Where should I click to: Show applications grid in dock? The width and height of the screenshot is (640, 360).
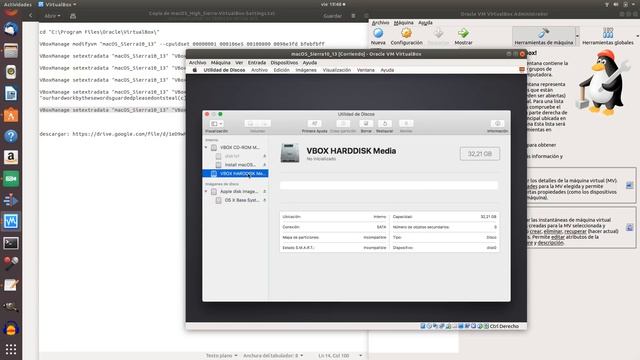coord(11,349)
